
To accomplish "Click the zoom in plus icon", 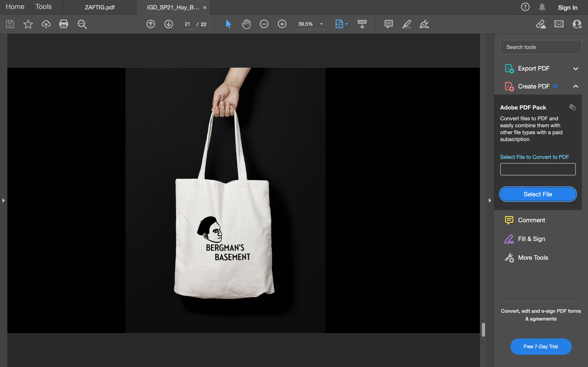I will click(282, 24).
